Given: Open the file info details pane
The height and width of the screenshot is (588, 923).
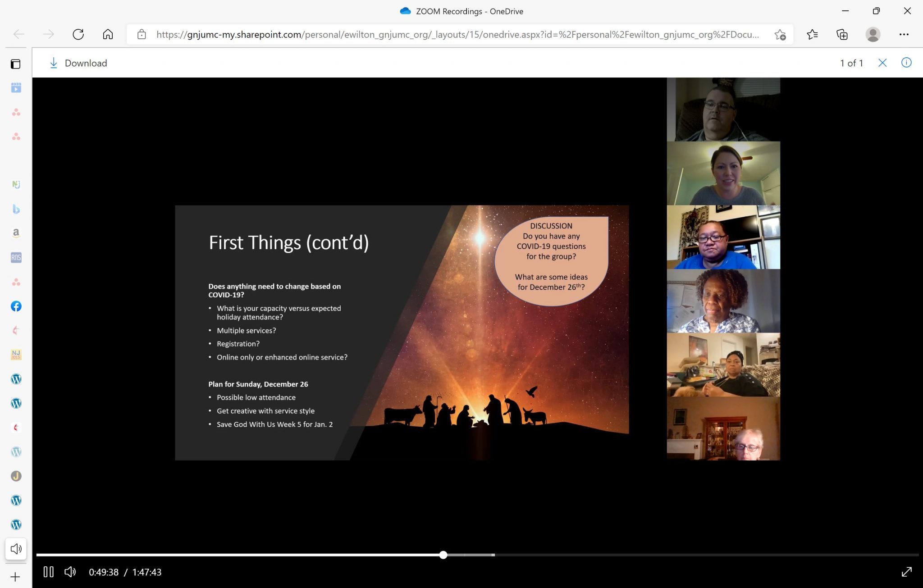Looking at the screenshot, I should click(906, 63).
